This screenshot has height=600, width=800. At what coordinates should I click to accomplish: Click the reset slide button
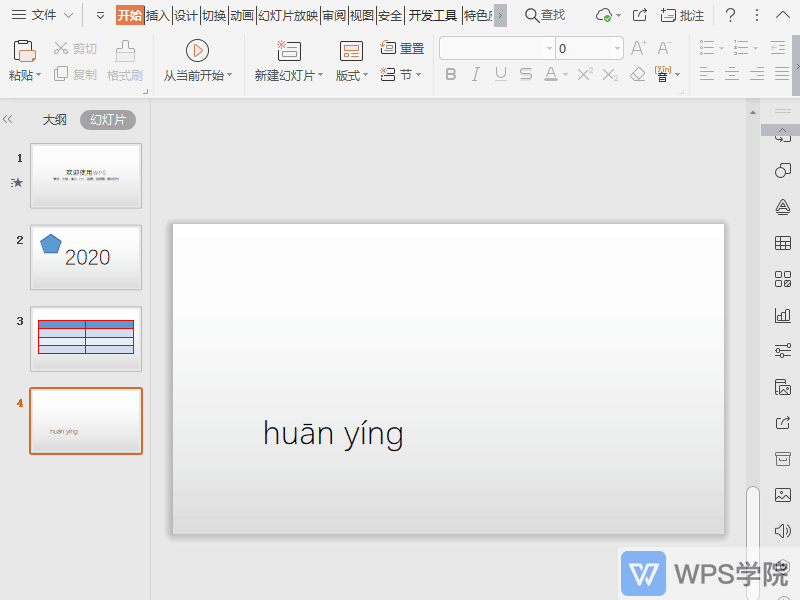402,48
